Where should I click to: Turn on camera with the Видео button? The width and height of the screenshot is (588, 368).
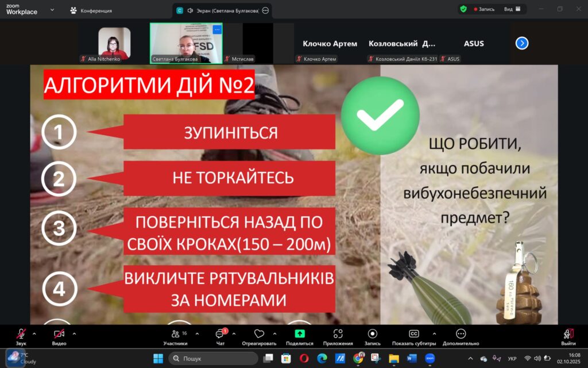coord(59,334)
